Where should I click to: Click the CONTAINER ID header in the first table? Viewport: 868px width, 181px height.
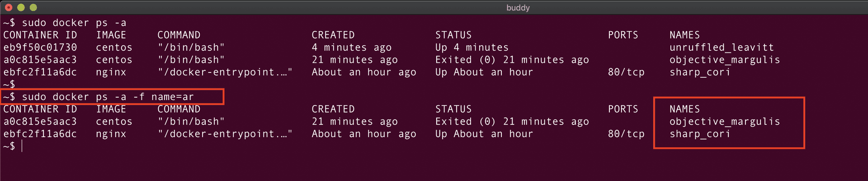[x=40, y=35]
